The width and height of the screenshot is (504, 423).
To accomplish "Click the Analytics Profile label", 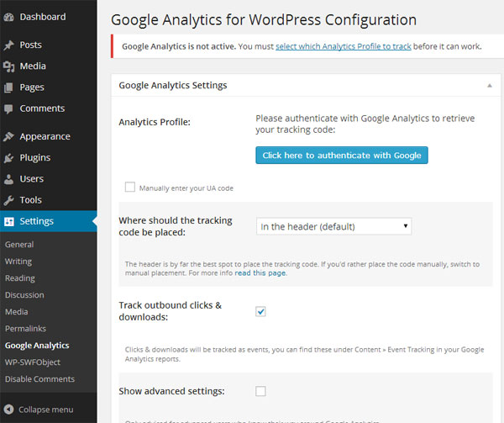I will point(155,122).
